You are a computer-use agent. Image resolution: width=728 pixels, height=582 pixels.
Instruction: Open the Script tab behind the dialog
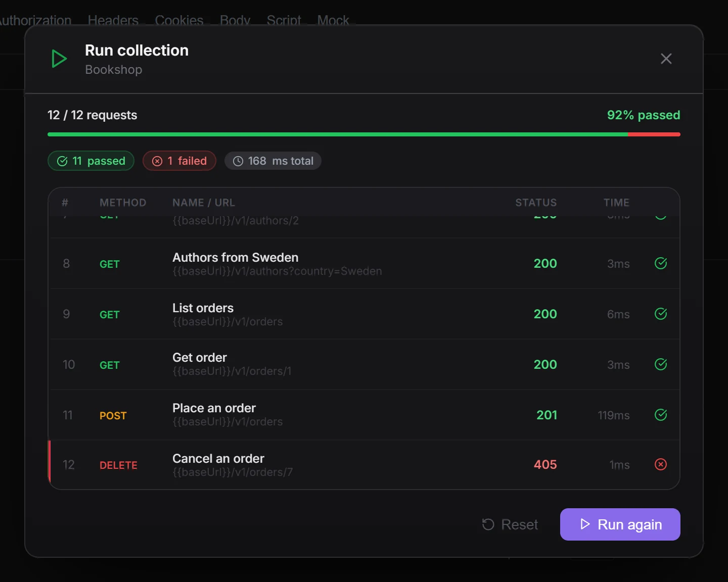[x=284, y=20]
